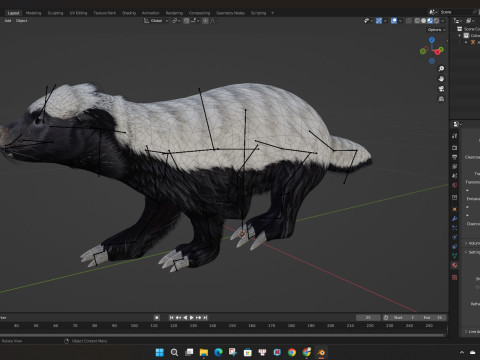This screenshot has height=360, width=480.
Task: Open the Outliner editor type menu
Action: [x=459, y=21]
